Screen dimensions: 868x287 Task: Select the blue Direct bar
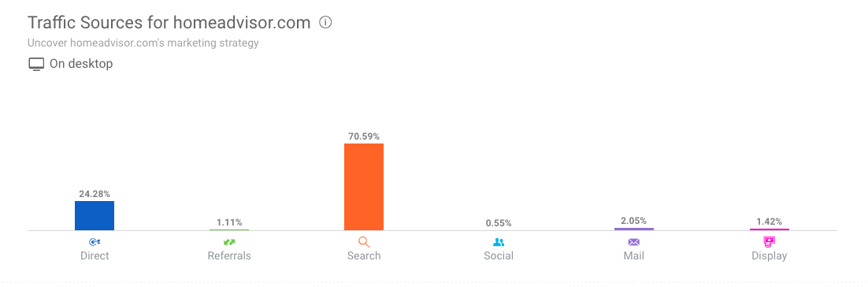pyautogui.click(x=95, y=215)
